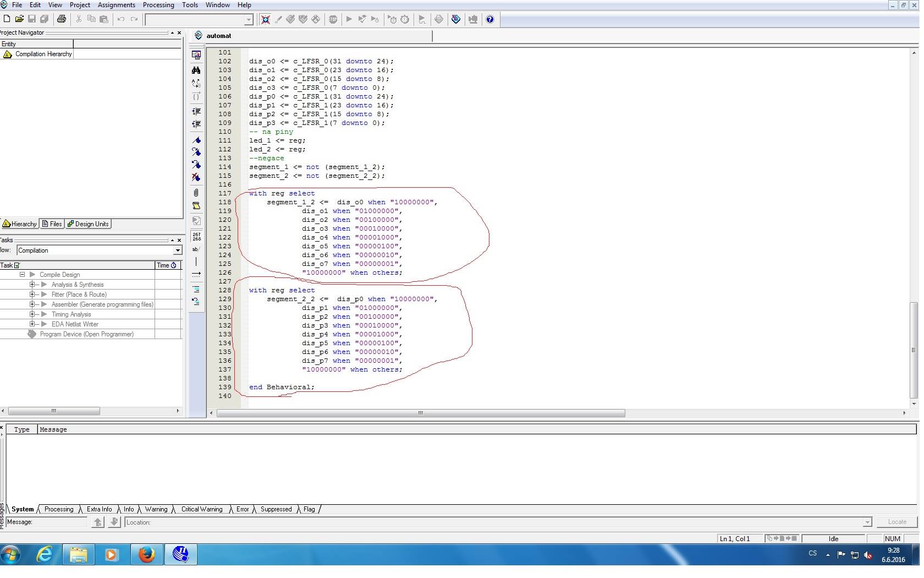Open the Flow Compilation dropdown

click(178, 250)
